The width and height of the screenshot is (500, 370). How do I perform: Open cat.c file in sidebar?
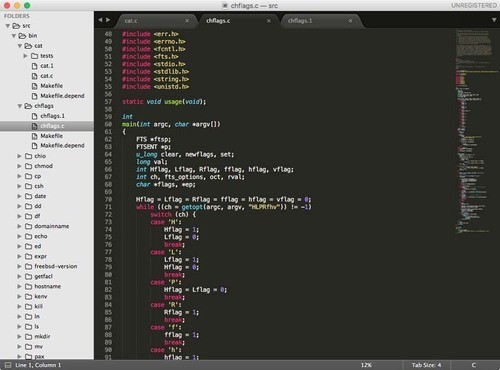[x=47, y=76]
